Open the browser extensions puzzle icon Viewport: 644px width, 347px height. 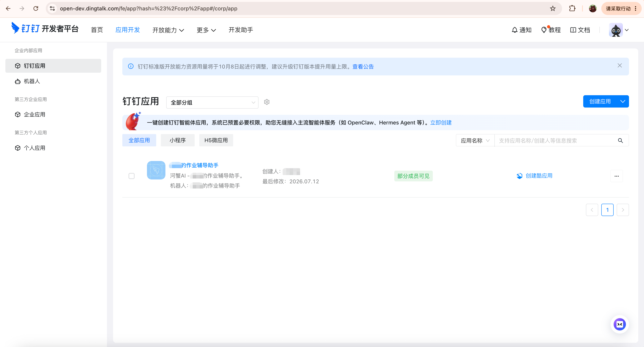pyautogui.click(x=572, y=8)
